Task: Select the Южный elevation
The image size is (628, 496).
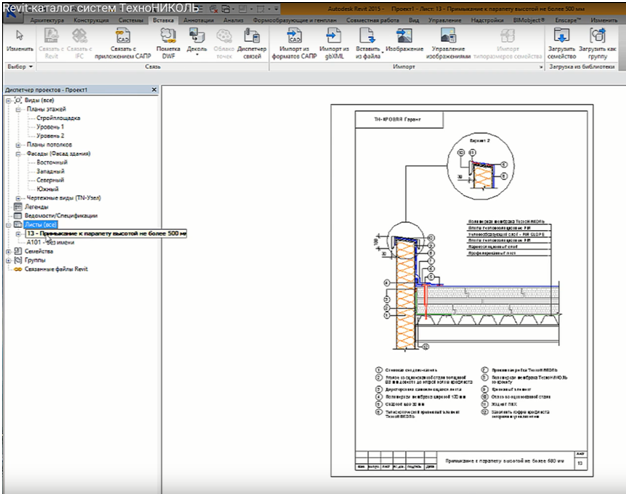Action: 47,189
